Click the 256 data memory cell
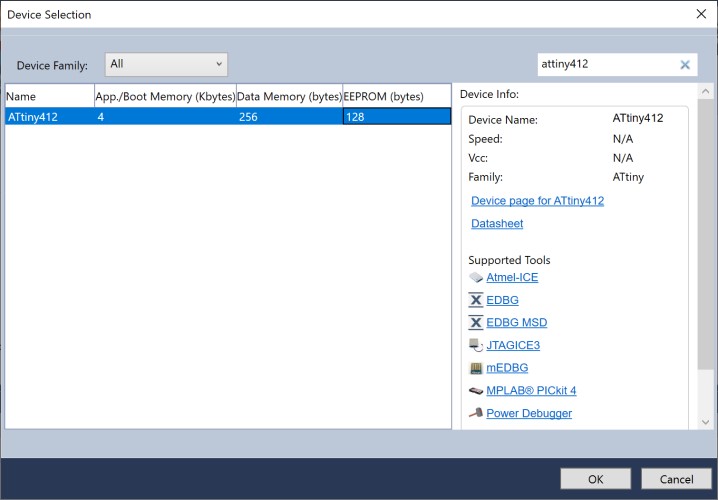718x500 pixels. point(289,117)
